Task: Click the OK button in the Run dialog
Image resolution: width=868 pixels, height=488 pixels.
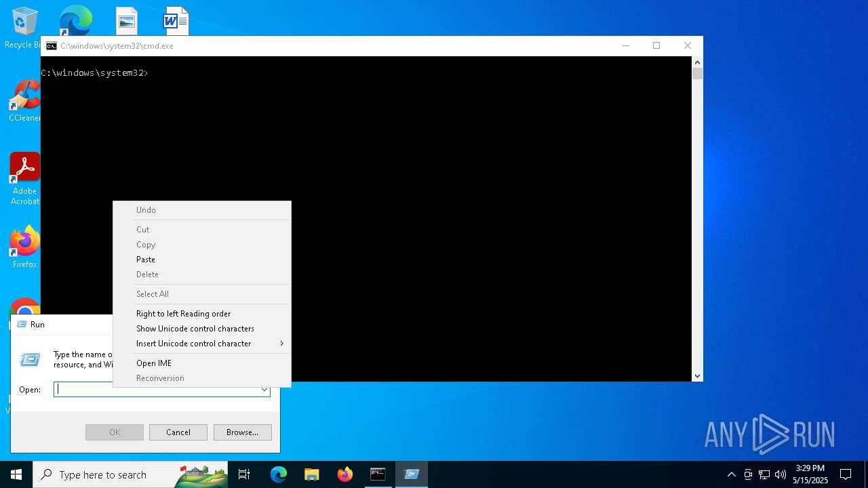Action: pos(115,432)
